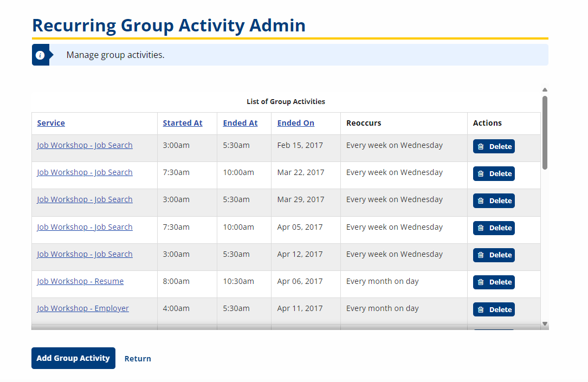Follow the Return link
588x382 pixels.
138,359
